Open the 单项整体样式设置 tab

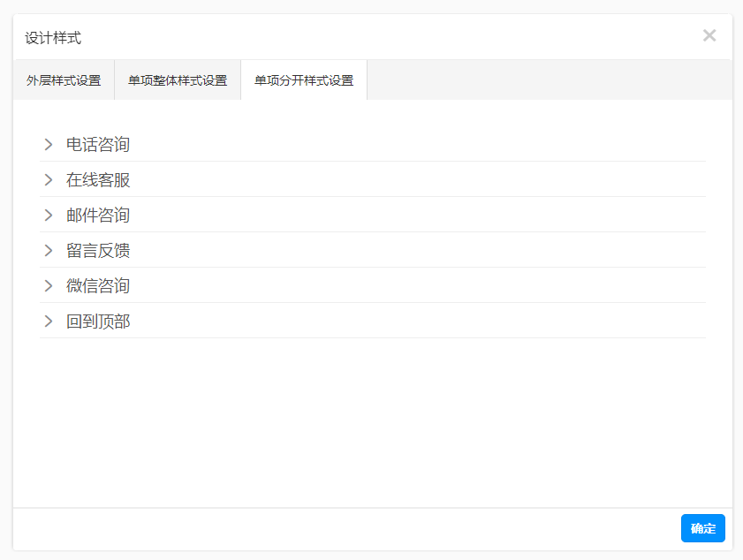(178, 80)
